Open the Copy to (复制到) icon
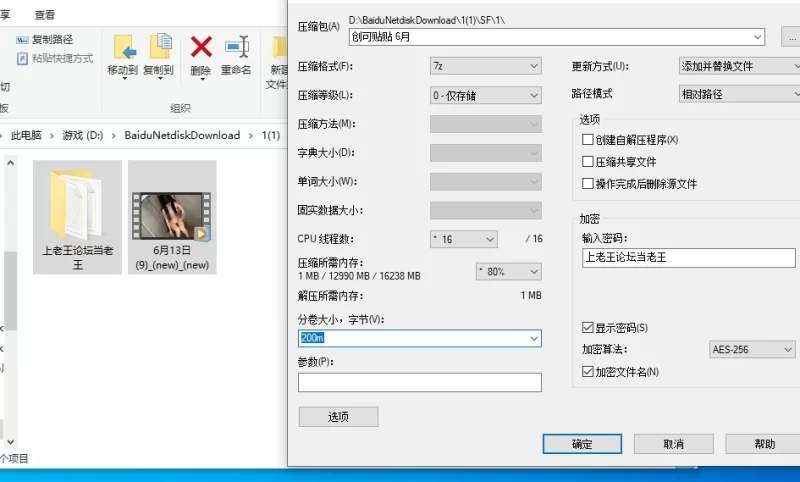 point(160,46)
